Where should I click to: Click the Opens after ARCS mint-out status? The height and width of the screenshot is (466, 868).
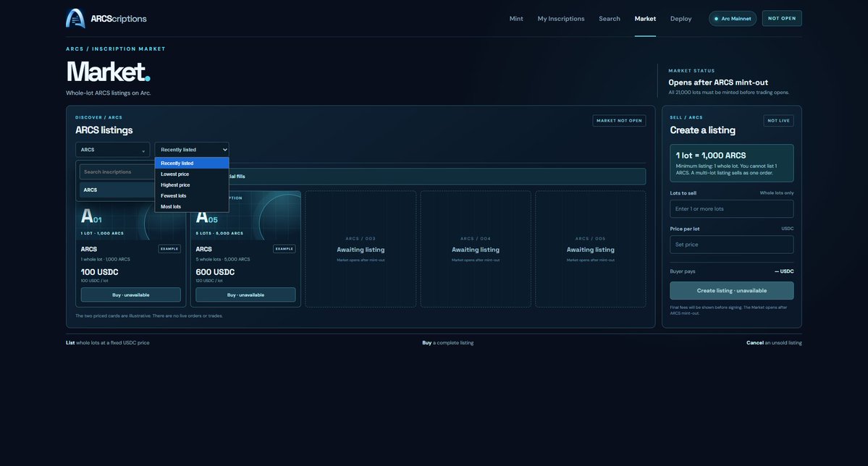[718, 82]
